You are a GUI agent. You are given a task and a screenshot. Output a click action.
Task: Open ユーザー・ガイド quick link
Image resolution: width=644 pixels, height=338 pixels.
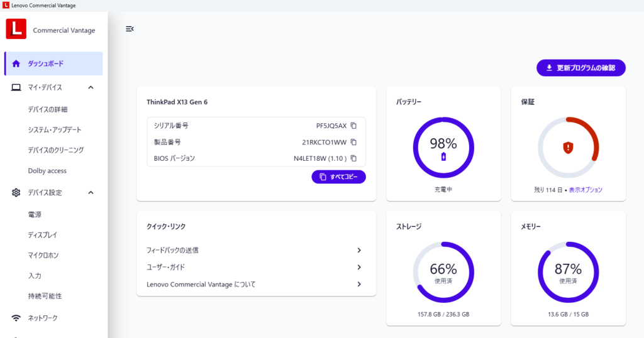358,267
